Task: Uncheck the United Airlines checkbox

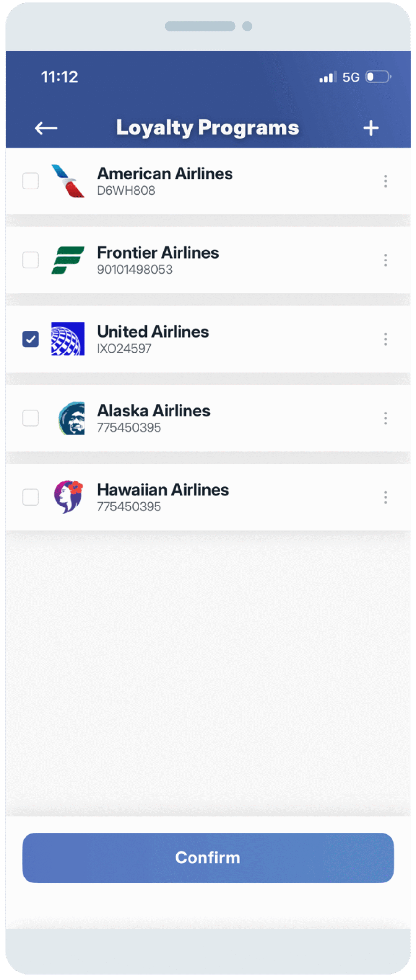Action: point(31,339)
